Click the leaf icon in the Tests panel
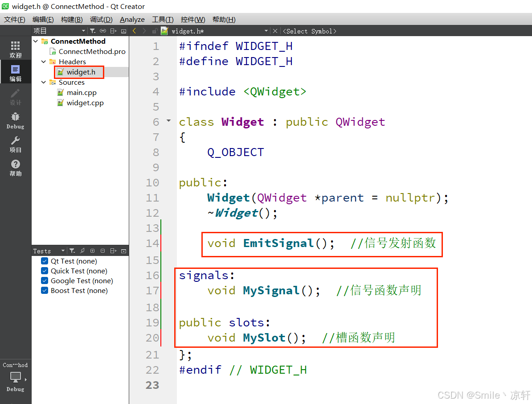The image size is (532, 404). [x=82, y=251]
